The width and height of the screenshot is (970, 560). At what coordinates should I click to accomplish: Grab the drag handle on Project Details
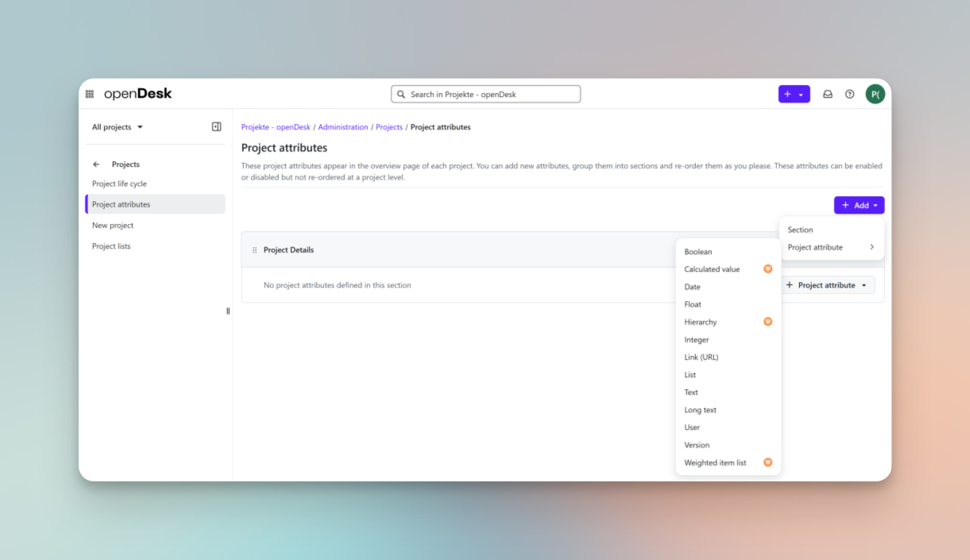pyautogui.click(x=254, y=249)
